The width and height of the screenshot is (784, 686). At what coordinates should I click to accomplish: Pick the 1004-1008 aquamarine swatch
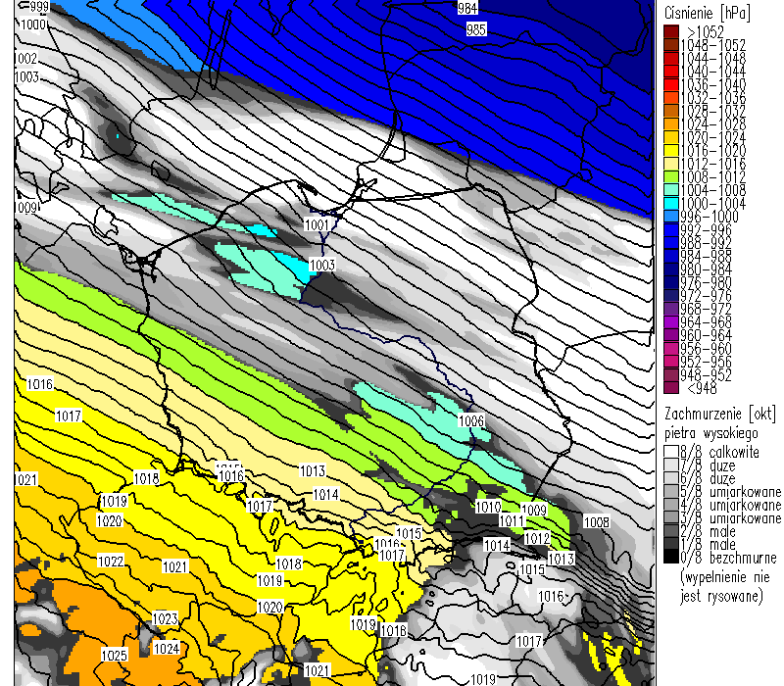(x=671, y=189)
